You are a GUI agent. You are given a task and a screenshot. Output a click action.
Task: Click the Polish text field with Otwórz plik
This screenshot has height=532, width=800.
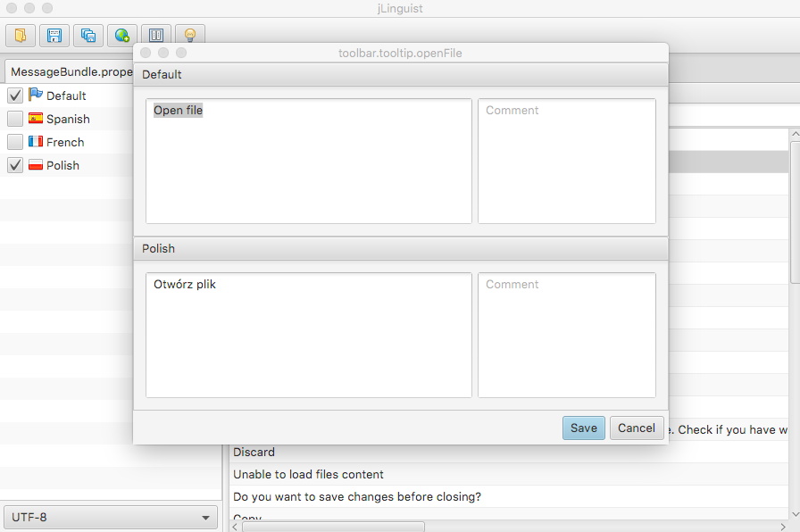[309, 335]
